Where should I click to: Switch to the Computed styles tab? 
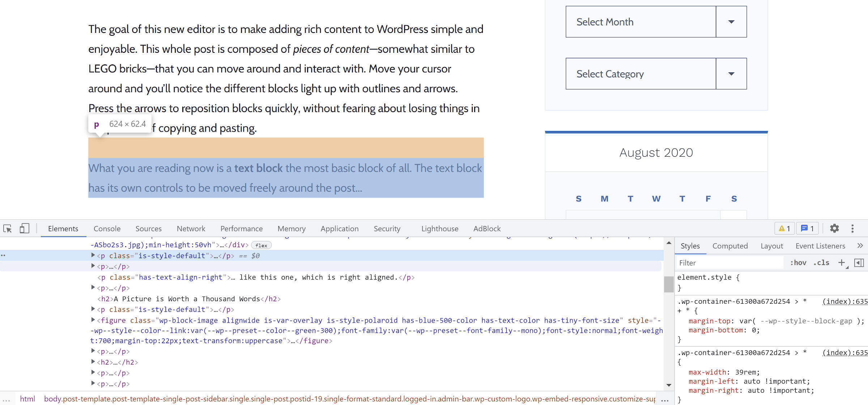click(730, 246)
